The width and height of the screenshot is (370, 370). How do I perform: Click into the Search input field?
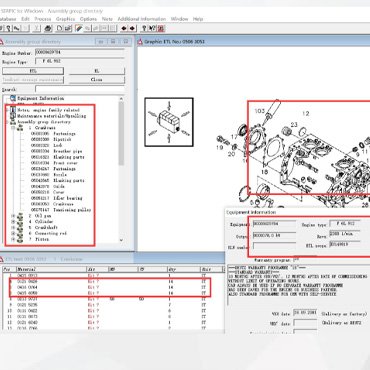pos(80,89)
